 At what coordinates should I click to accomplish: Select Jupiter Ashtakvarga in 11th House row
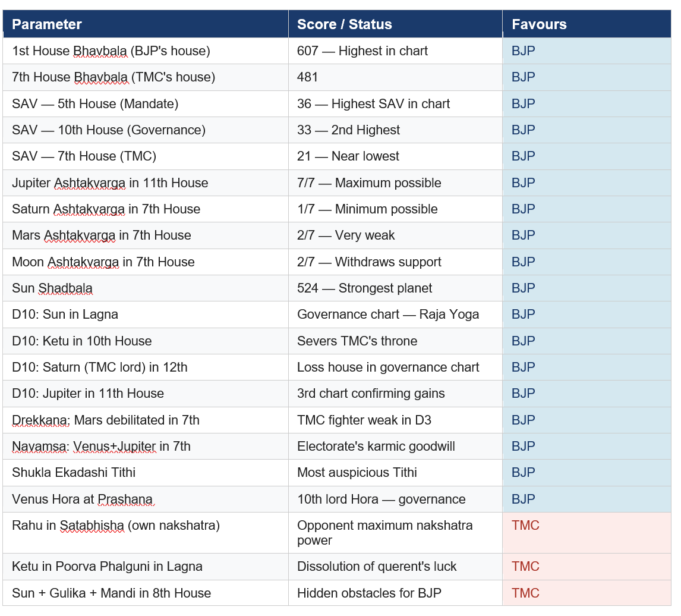pyautogui.click(x=110, y=183)
